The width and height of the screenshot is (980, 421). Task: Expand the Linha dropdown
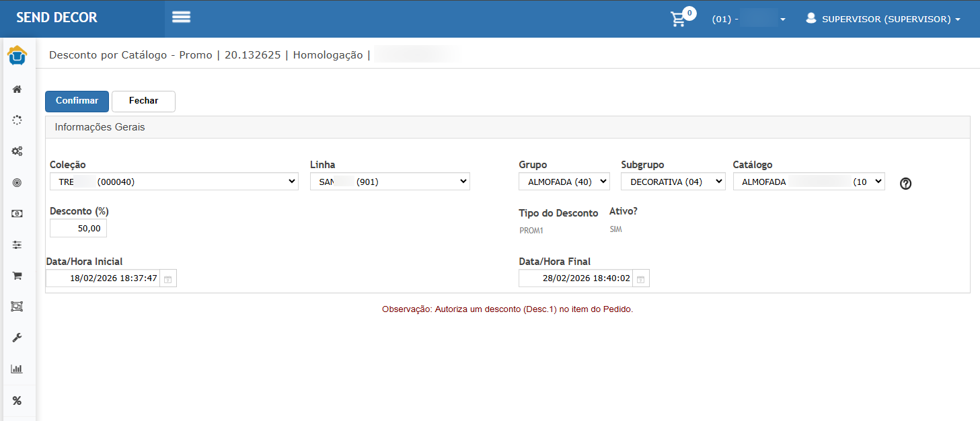pyautogui.click(x=389, y=182)
